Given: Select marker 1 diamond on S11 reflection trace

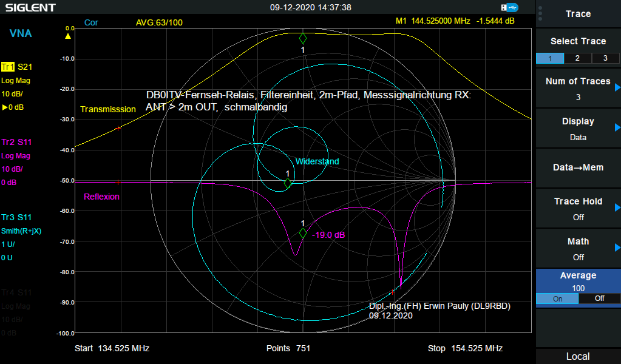Looking at the screenshot, I should tap(303, 234).
